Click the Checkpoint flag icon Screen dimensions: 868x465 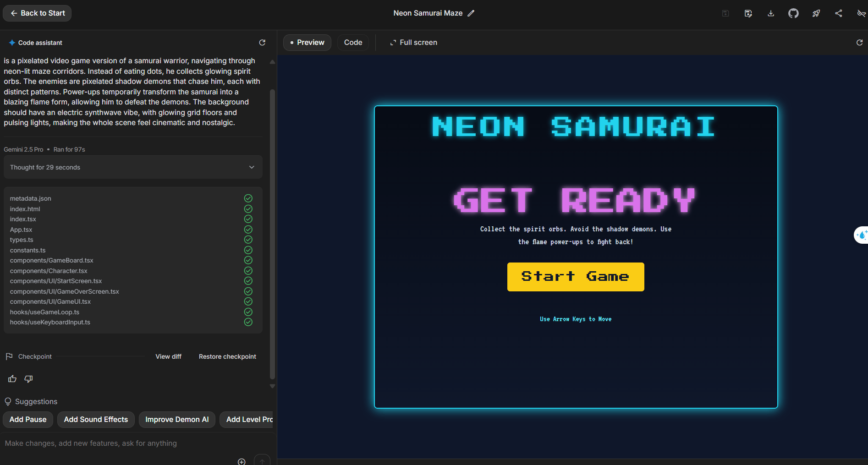point(9,356)
